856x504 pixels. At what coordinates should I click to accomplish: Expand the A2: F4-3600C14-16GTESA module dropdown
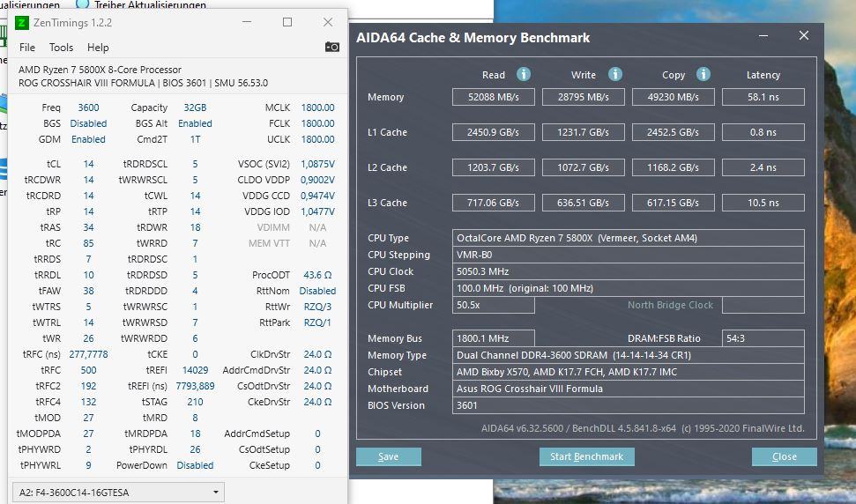118,492
